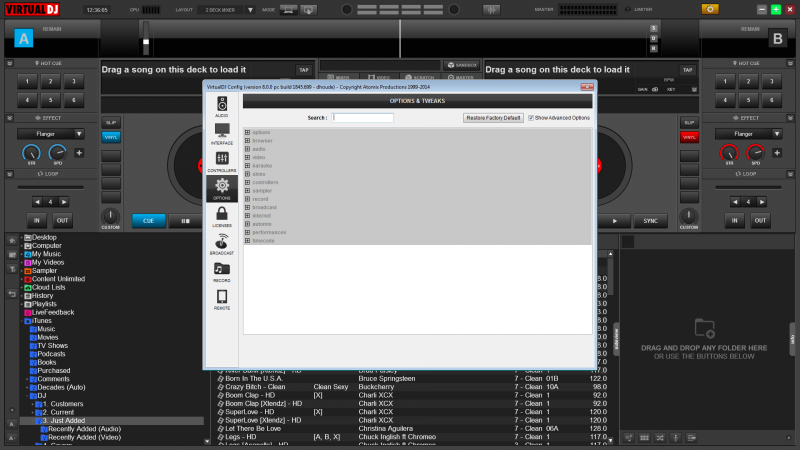The image size is (800, 450).
Task: Open the left deck Flanger effect dropdown
Action: click(x=79, y=134)
